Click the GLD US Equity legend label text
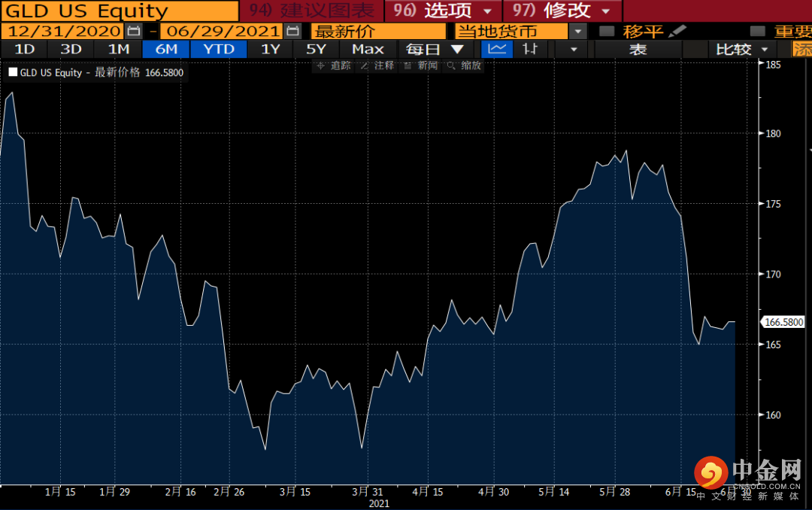 point(51,72)
